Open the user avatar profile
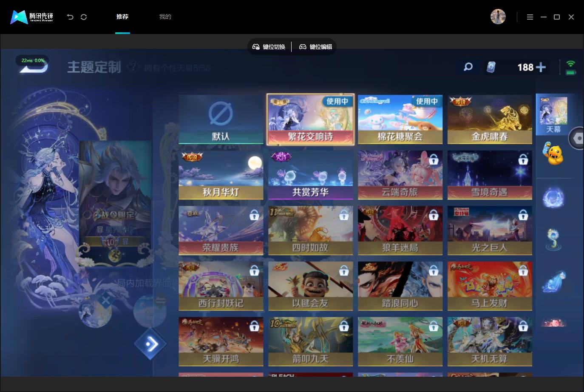The width and height of the screenshot is (584, 392). click(x=498, y=17)
